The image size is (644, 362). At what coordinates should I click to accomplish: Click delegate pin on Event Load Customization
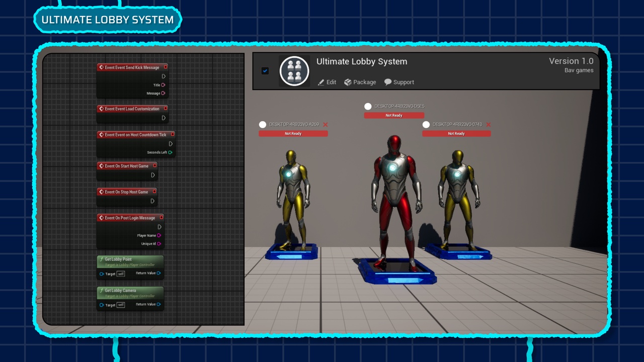[x=166, y=108]
